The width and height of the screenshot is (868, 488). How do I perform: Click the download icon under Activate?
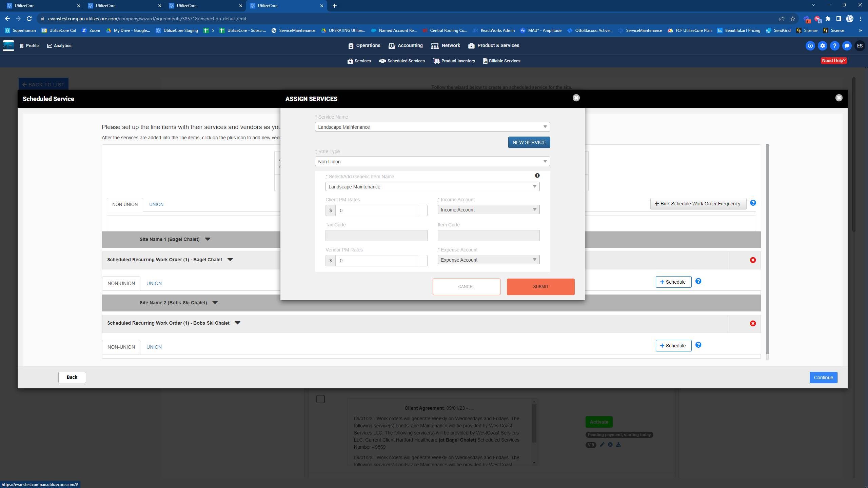pyautogui.click(x=618, y=445)
